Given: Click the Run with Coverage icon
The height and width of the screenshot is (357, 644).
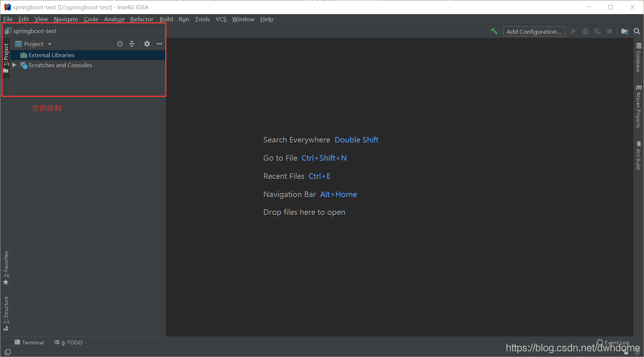Looking at the screenshot, I should (597, 32).
